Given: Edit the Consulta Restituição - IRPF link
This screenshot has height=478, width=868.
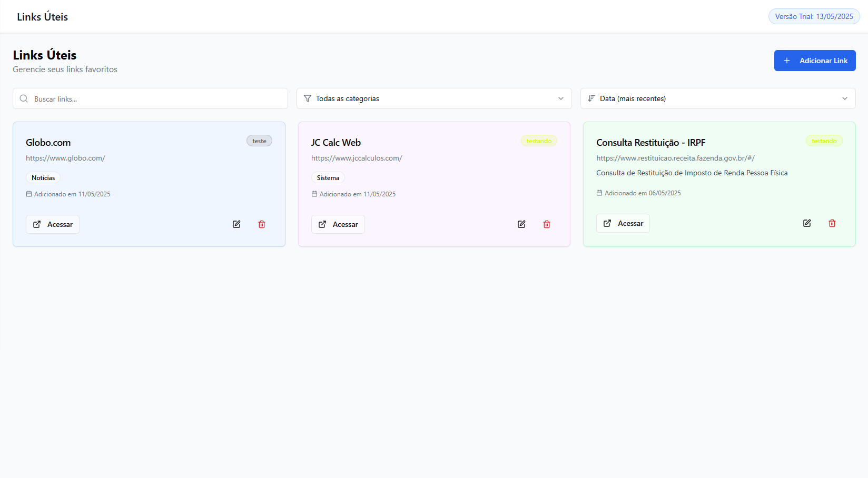Looking at the screenshot, I should pyautogui.click(x=807, y=223).
